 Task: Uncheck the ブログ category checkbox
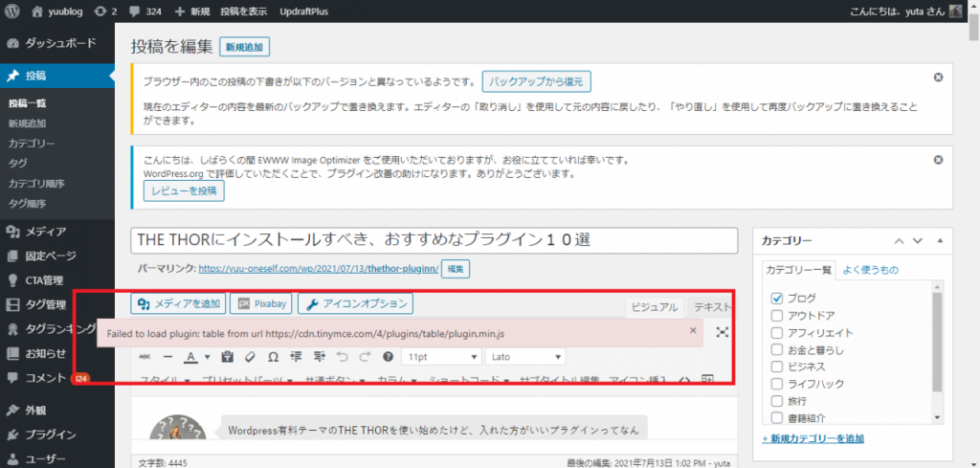pyautogui.click(x=777, y=298)
